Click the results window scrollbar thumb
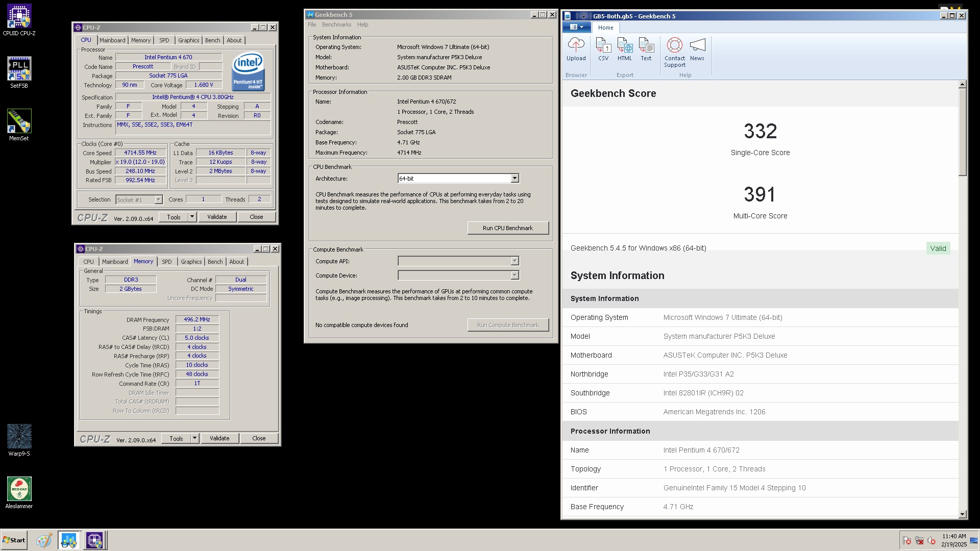980x551 pixels. (x=962, y=132)
